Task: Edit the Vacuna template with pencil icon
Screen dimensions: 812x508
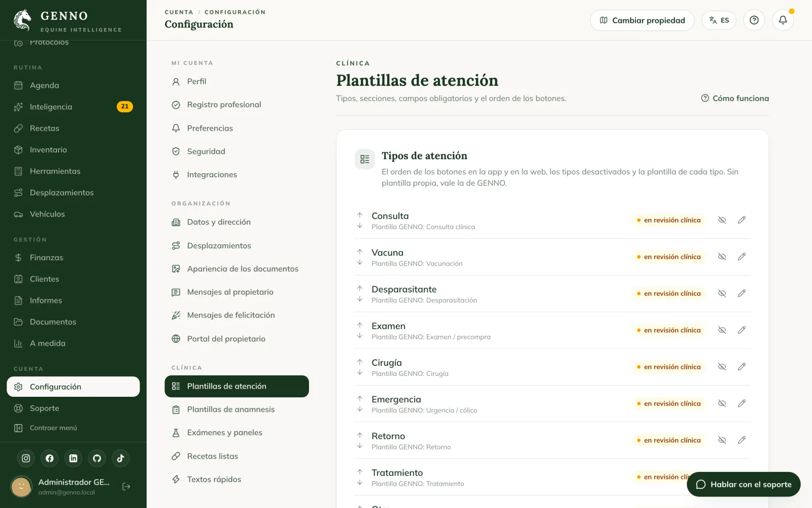Action: tap(741, 257)
